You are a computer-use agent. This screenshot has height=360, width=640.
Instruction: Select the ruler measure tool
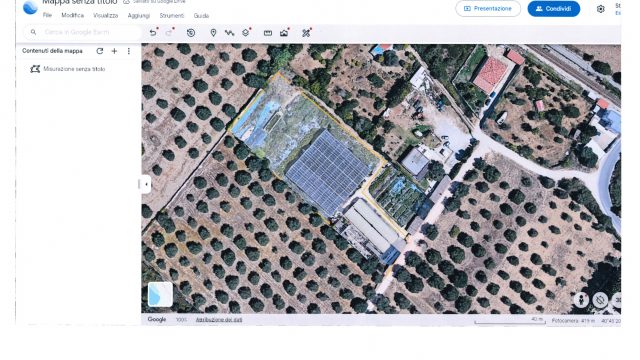pyautogui.click(x=268, y=33)
